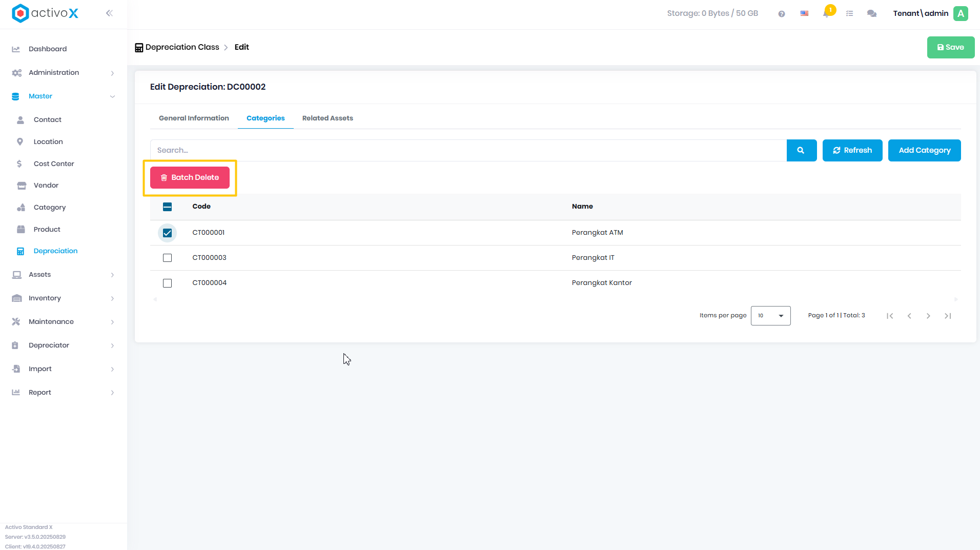The image size is (980, 550).
Task: Click the Vendor store icon
Action: (22, 186)
